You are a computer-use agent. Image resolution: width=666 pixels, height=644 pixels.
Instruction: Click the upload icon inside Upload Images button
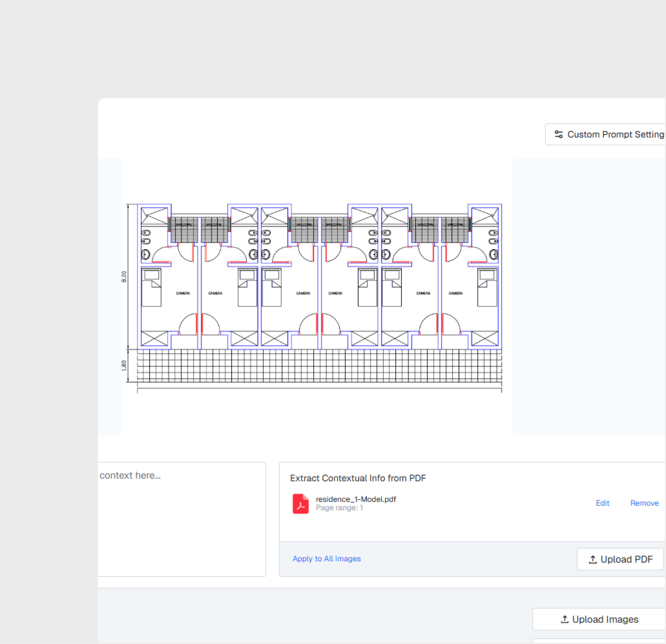[564, 619]
